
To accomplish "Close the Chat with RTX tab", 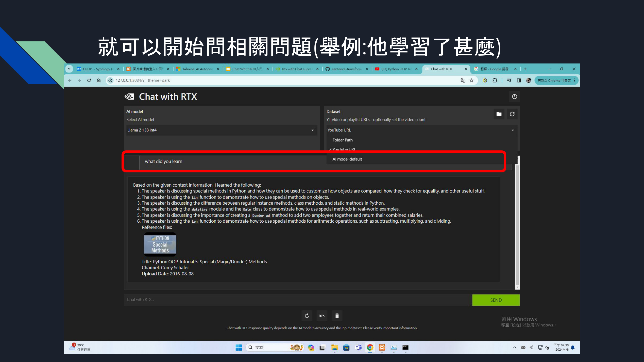I will (x=466, y=69).
